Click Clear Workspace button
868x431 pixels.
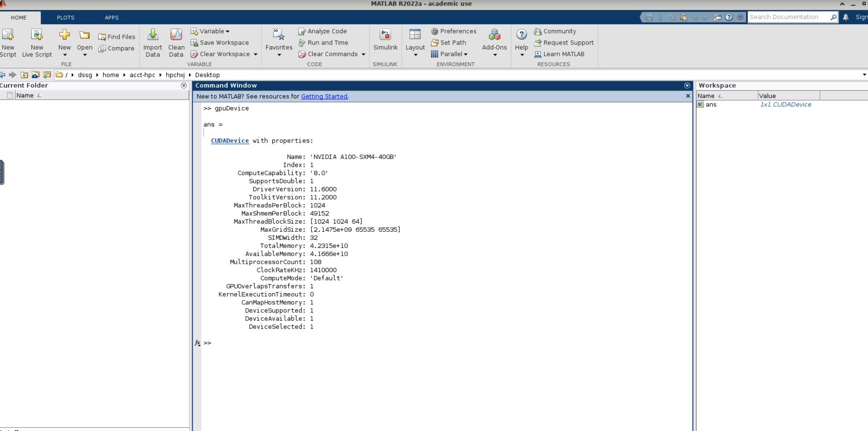[220, 54]
